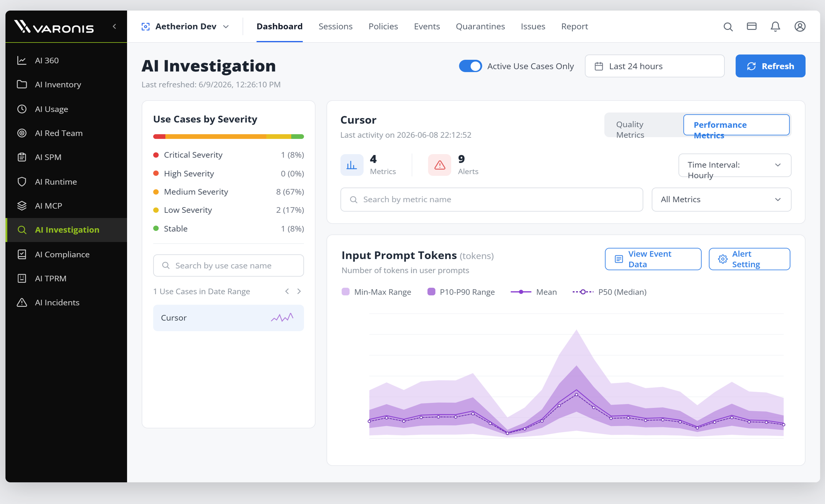Click the 4 Metrics bar chart icon

[x=351, y=165]
